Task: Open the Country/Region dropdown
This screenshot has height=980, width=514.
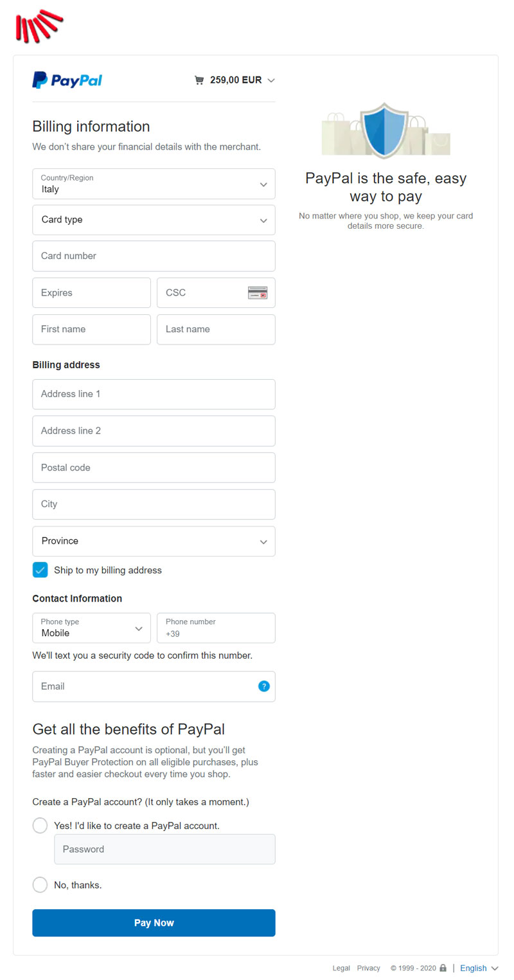Action: [x=154, y=184]
